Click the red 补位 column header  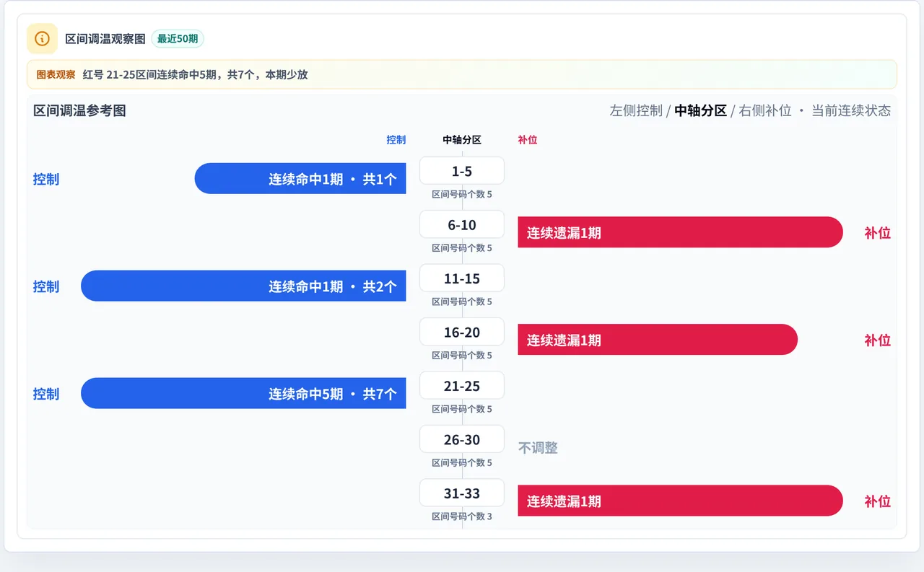click(x=528, y=140)
